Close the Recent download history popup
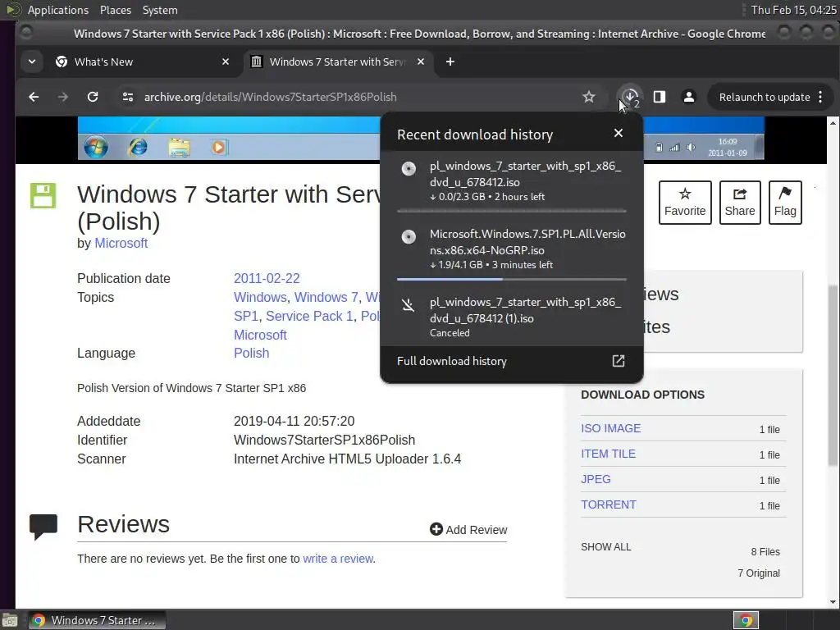The image size is (840, 630). (x=619, y=133)
